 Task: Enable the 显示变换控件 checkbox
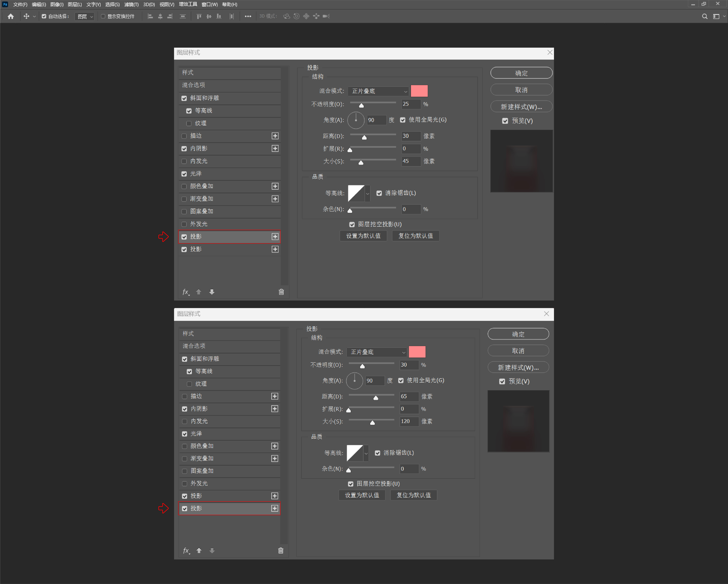(103, 16)
